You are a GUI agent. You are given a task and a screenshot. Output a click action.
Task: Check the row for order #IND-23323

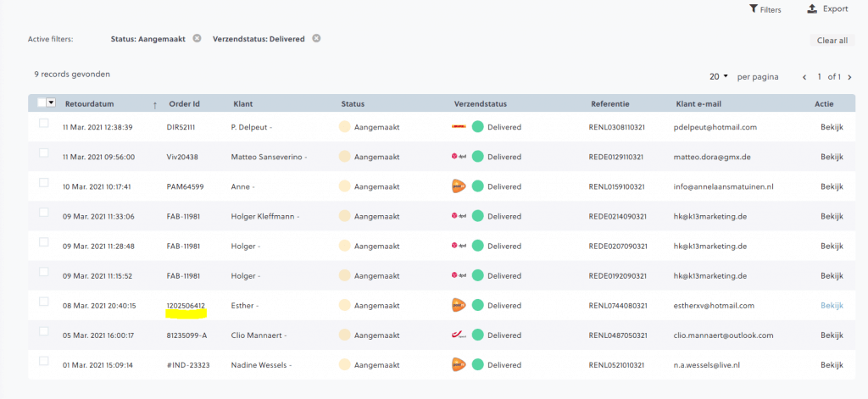(x=44, y=361)
